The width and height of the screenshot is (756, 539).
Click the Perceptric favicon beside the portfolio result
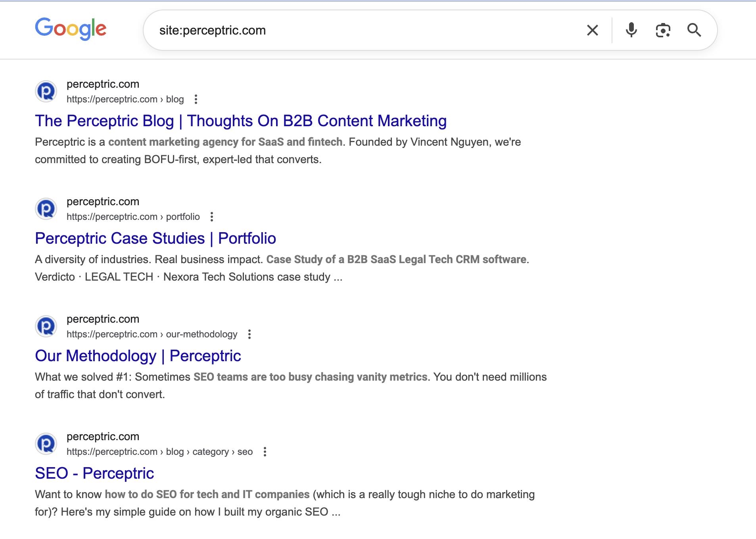[46, 209]
